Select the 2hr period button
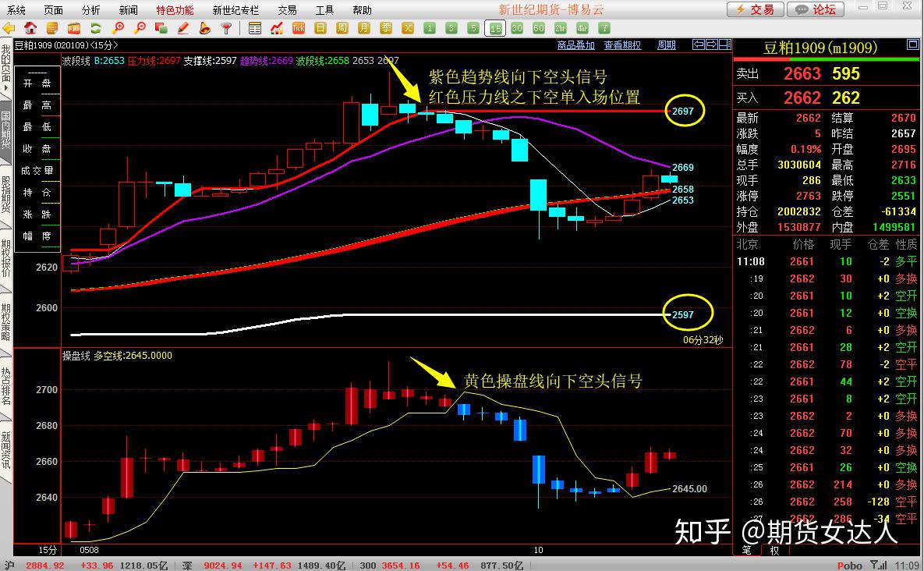 coord(561,28)
